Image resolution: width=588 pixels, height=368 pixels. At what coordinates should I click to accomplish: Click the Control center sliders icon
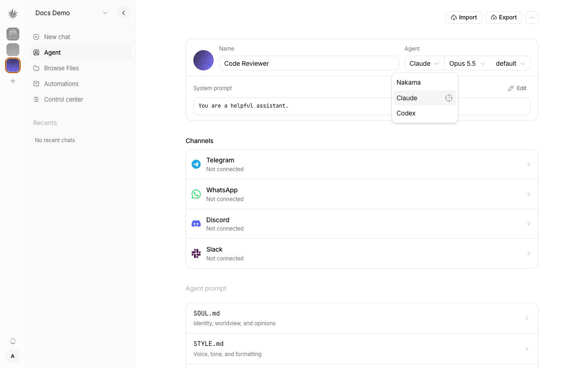(x=36, y=99)
